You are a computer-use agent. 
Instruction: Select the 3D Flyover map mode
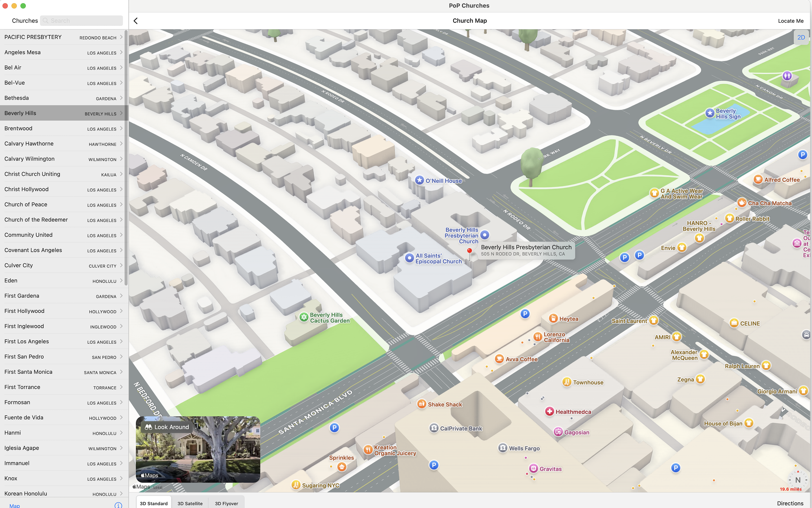tap(226, 503)
